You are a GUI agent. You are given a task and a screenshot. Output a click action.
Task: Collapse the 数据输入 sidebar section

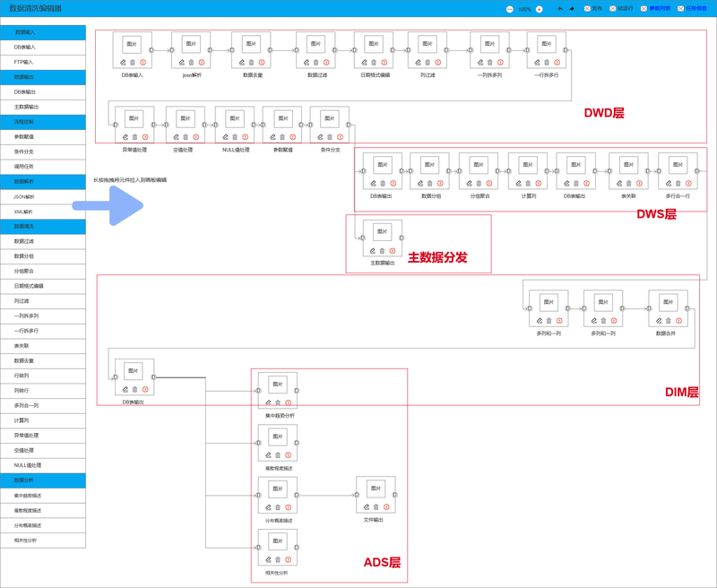43,32
